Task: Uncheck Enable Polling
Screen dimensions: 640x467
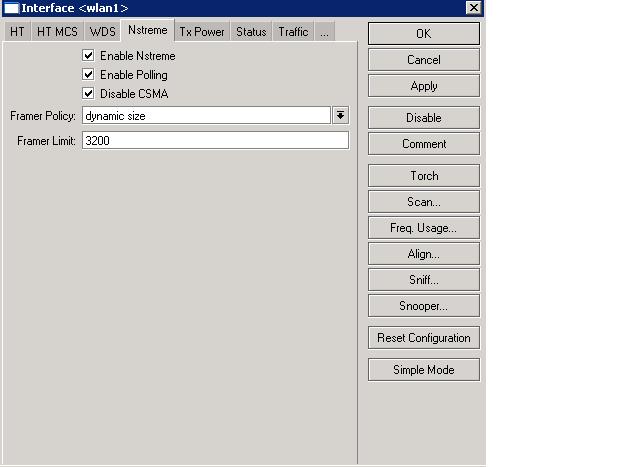Action: click(88, 74)
